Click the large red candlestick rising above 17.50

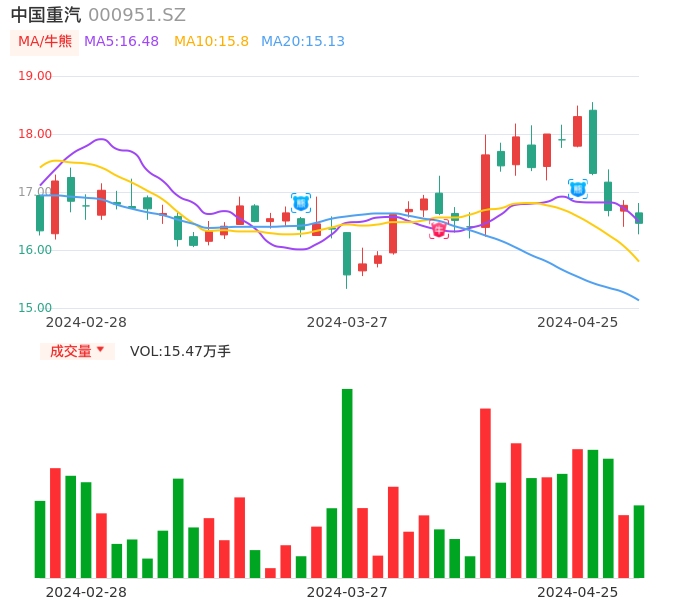[485, 191]
